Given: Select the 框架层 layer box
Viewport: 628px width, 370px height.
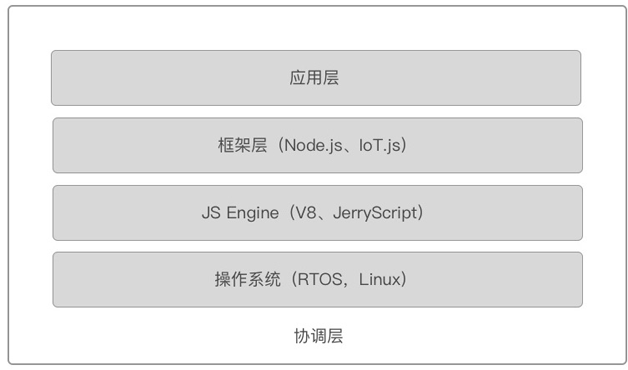Looking at the screenshot, I should [x=318, y=145].
